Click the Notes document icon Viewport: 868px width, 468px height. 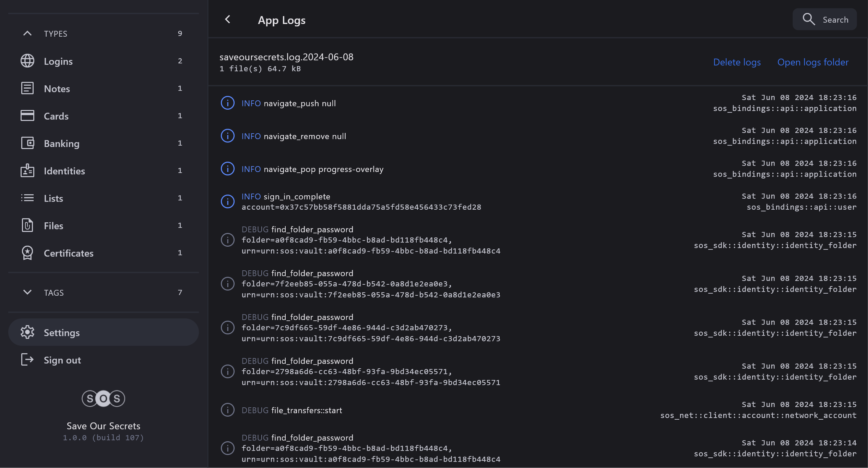(27, 88)
